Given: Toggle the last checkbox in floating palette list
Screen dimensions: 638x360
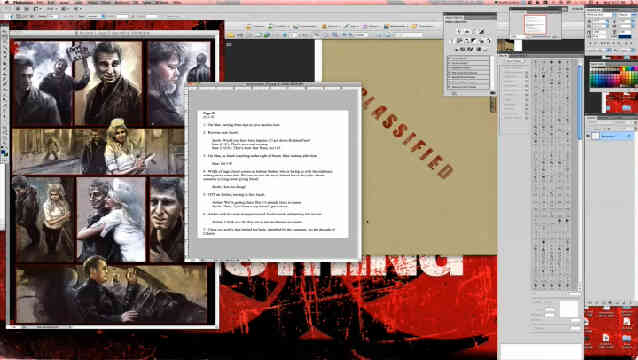Looking at the screenshot, I should coord(449,87).
